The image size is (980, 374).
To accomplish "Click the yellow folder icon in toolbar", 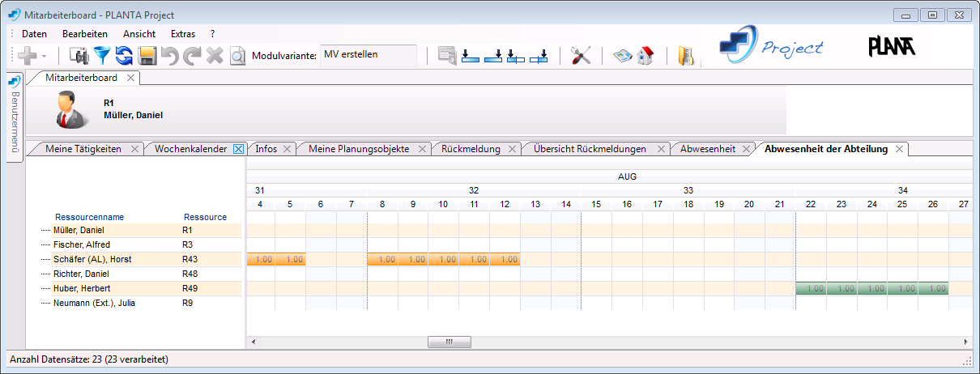I will 685,55.
